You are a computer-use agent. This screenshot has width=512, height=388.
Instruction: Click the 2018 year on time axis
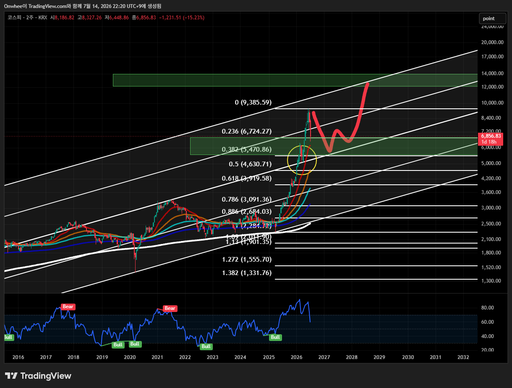(73, 357)
